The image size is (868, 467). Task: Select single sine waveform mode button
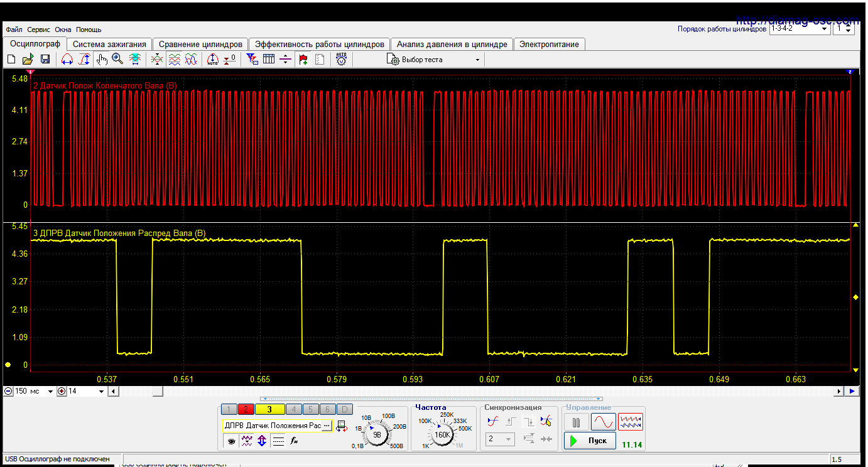603,422
